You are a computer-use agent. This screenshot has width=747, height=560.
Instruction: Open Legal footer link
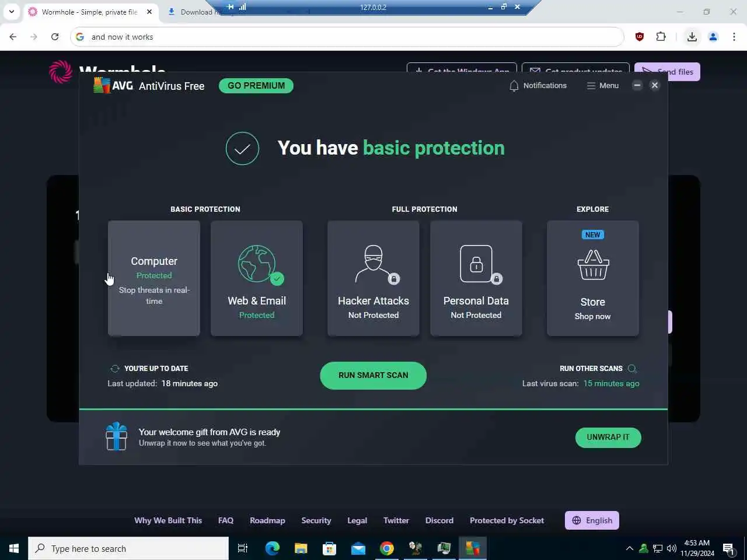click(357, 520)
